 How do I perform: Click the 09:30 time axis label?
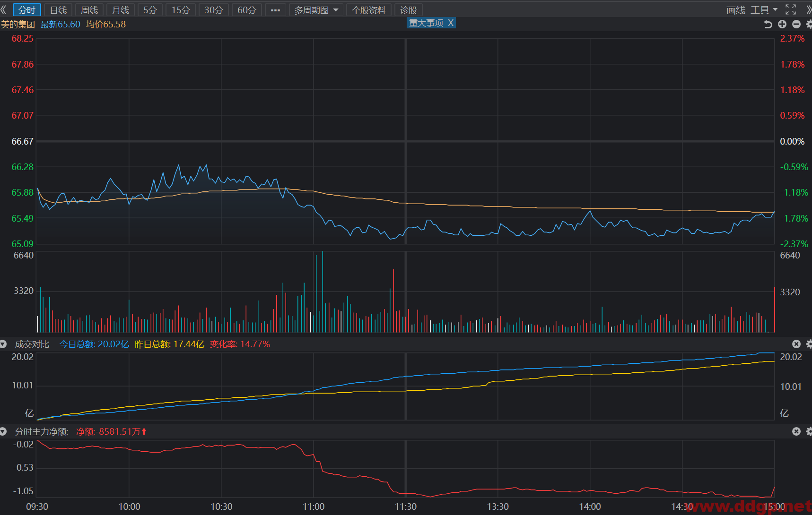37,506
